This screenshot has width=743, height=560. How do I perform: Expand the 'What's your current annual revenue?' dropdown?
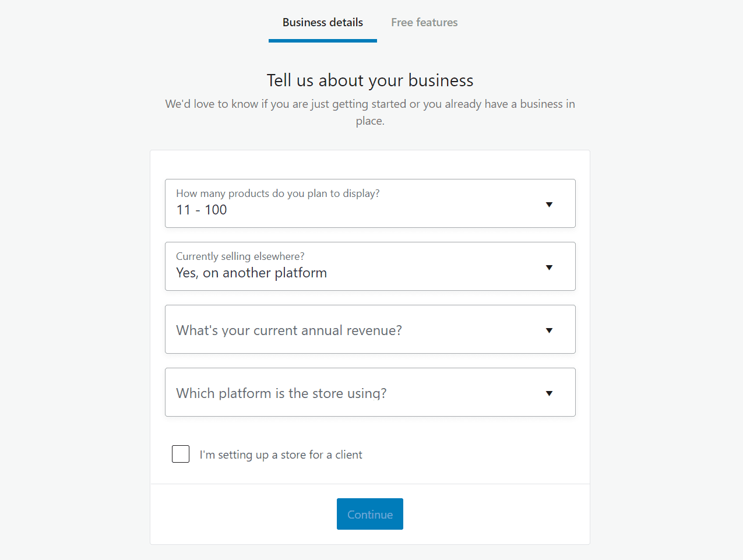370,329
